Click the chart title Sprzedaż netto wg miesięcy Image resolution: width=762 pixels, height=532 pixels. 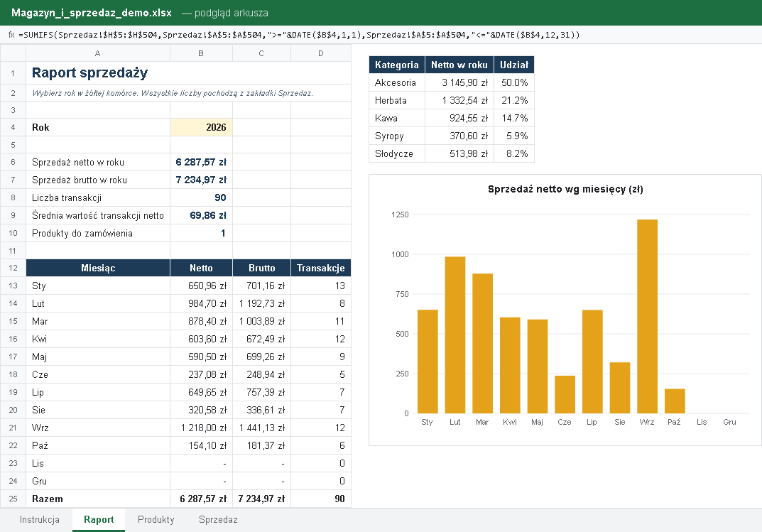tap(565, 189)
